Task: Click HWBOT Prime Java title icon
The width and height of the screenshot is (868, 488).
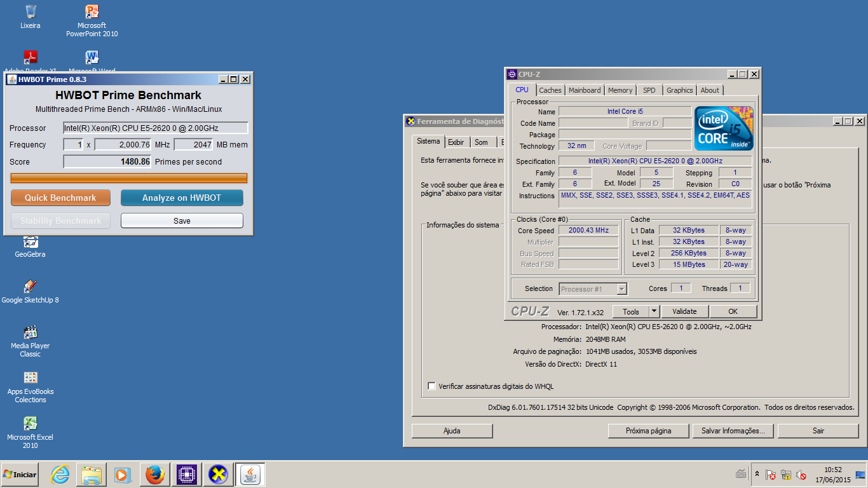Action: coord(11,79)
